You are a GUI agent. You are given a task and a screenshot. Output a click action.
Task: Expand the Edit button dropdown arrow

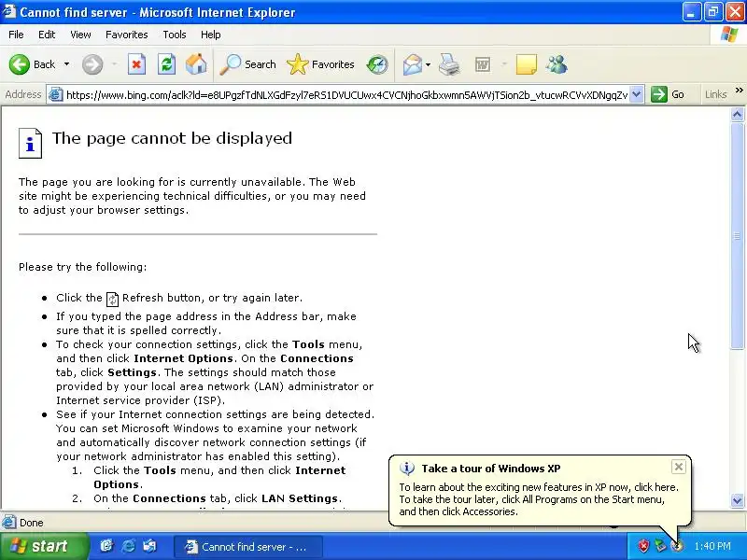[x=504, y=64]
